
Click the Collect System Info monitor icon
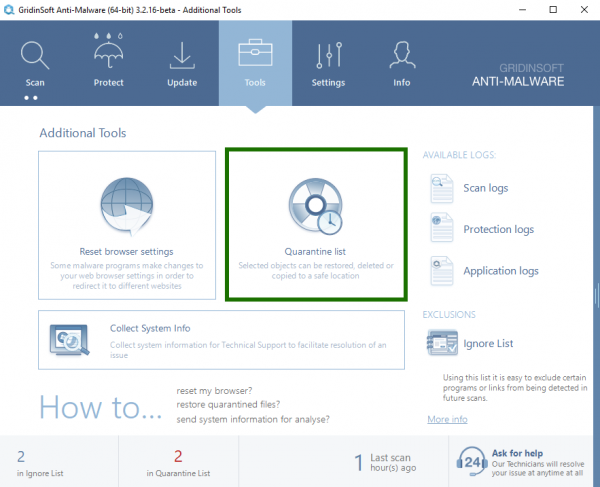[x=69, y=340]
